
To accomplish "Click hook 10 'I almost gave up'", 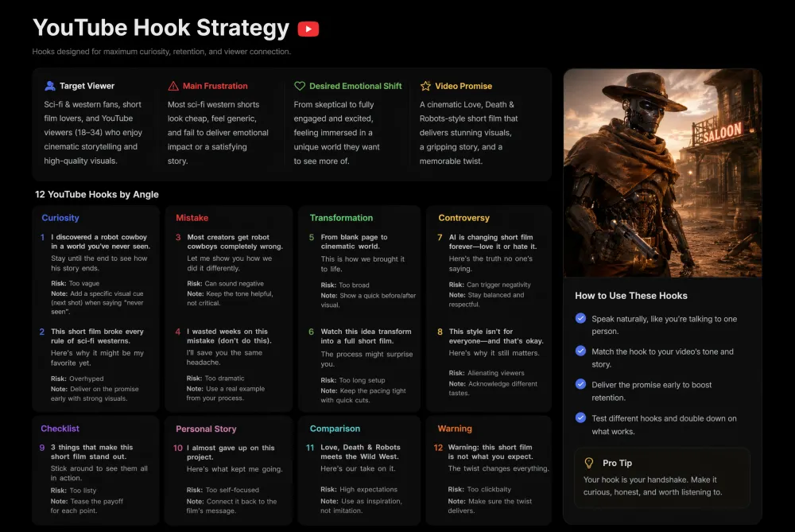I will 231,452.
